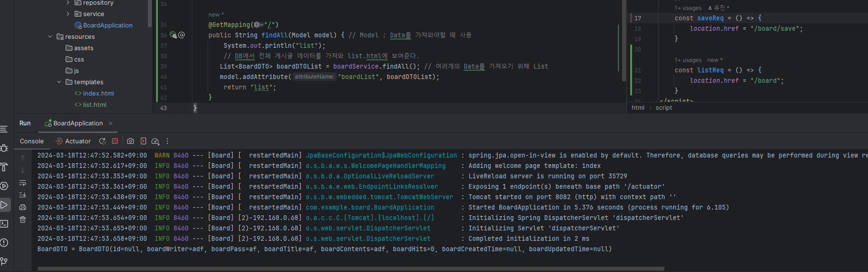
Task: Switch to the Console tab
Action: [x=32, y=141]
